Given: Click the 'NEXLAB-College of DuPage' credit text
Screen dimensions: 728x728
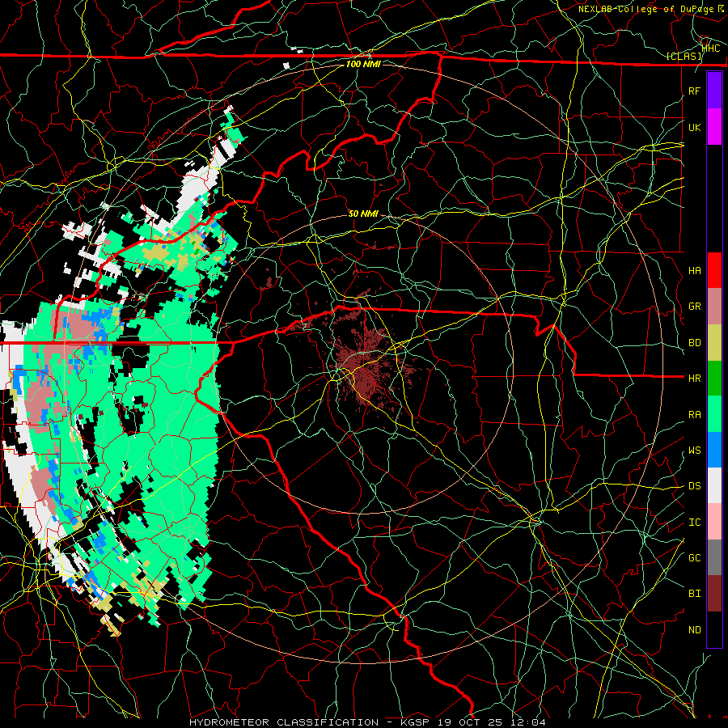Looking at the screenshot, I should click(x=645, y=9).
